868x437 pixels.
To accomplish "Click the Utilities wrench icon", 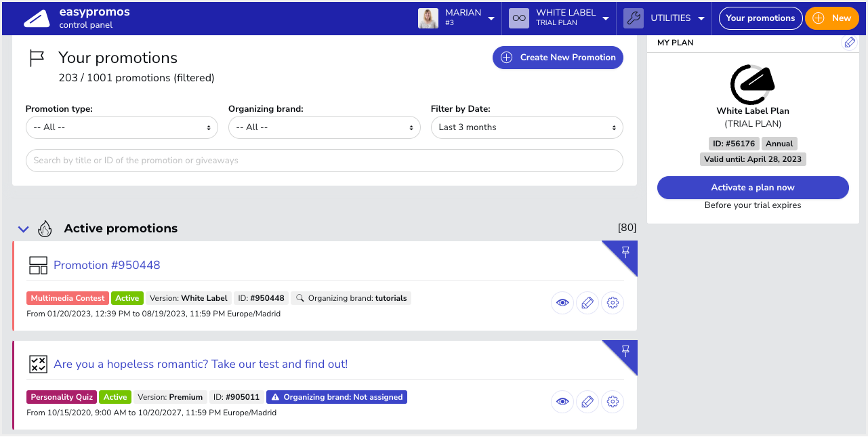I will coord(634,18).
